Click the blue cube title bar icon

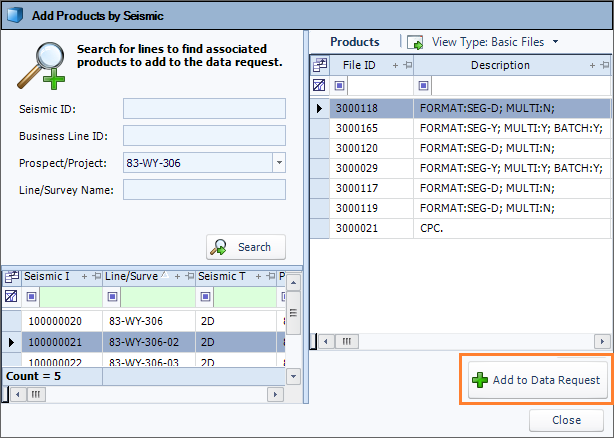pos(15,16)
